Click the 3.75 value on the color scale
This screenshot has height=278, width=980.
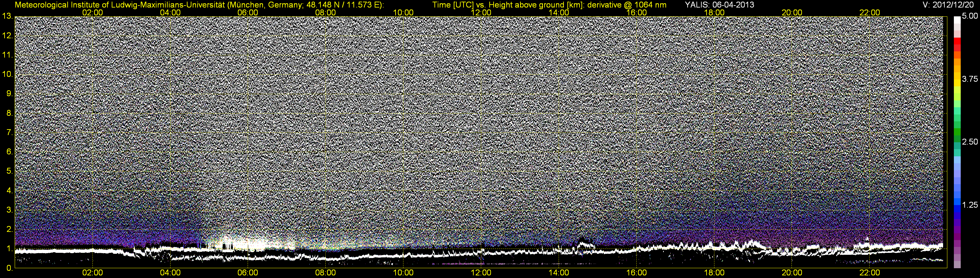point(970,79)
